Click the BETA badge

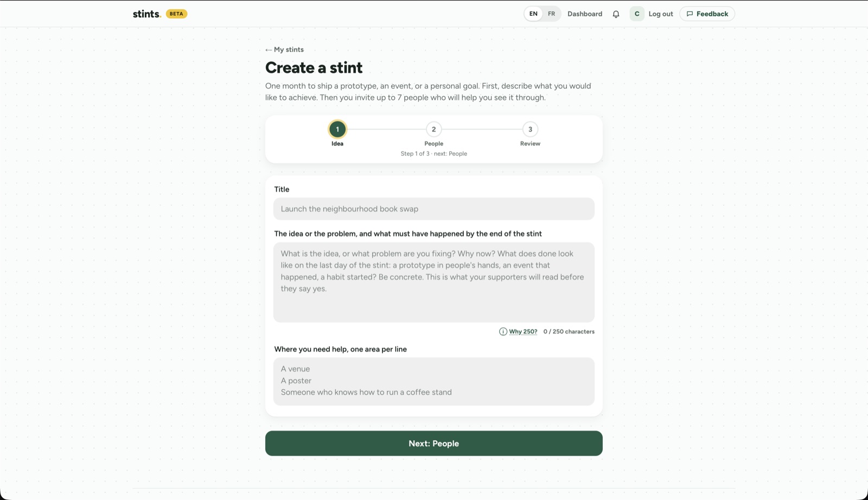coord(176,14)
